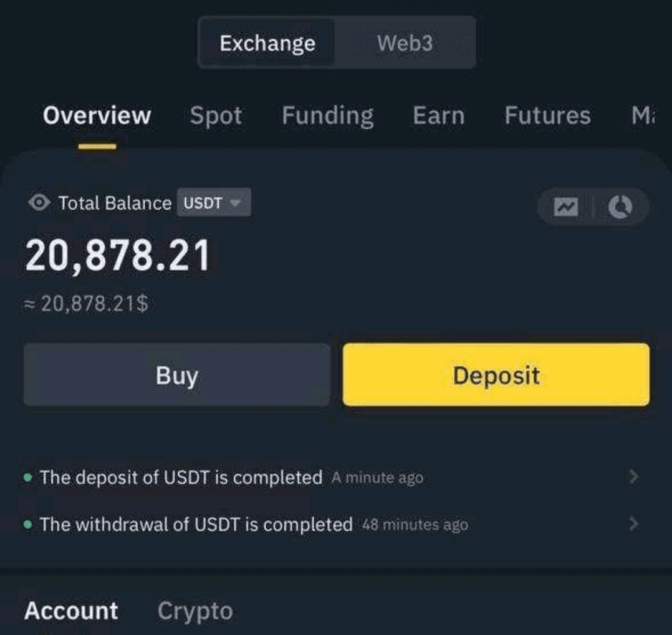Go to the Funding tab
This screenshot has height=635, width=672.
(327, 116)
